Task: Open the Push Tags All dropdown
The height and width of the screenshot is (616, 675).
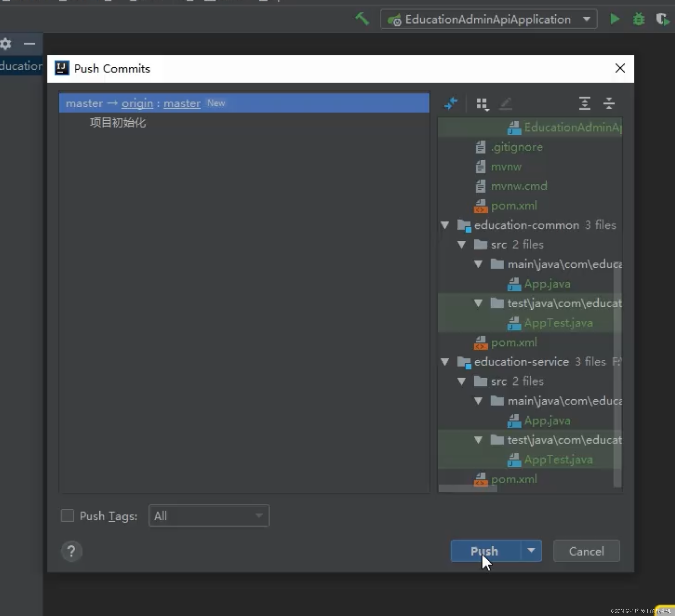Action: (x=209, y=515)
